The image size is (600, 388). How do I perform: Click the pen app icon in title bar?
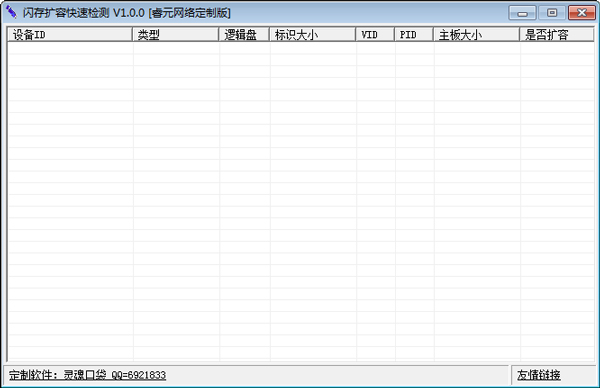tap(11, 12)
